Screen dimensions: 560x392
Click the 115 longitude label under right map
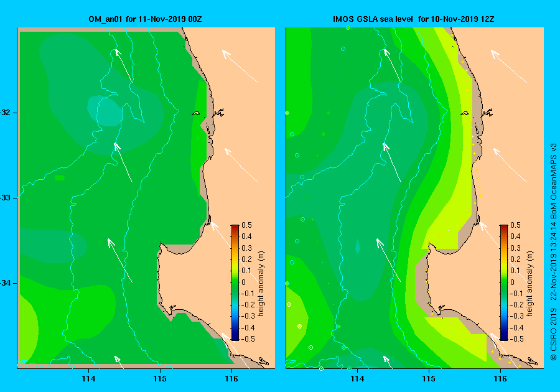[x=429, y=379]
